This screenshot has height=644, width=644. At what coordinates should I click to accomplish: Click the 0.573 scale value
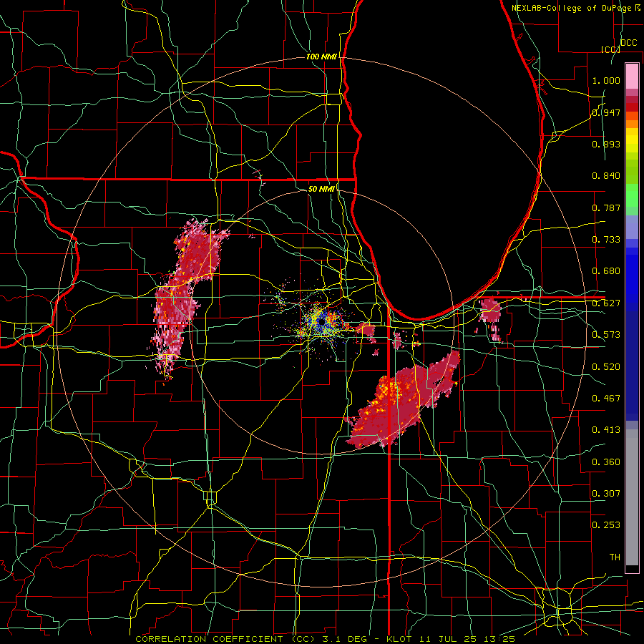[x=606, y=335]
